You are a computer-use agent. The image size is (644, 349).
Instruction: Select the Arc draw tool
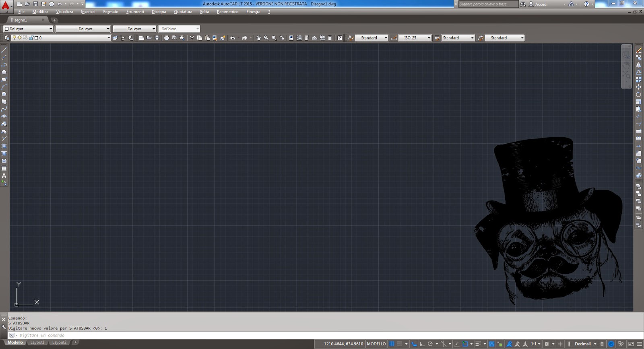coord(4,87)
